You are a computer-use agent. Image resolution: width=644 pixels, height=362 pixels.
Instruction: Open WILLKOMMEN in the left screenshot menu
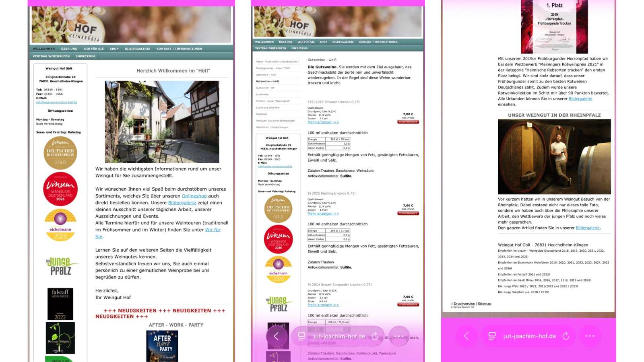point(43,49)
